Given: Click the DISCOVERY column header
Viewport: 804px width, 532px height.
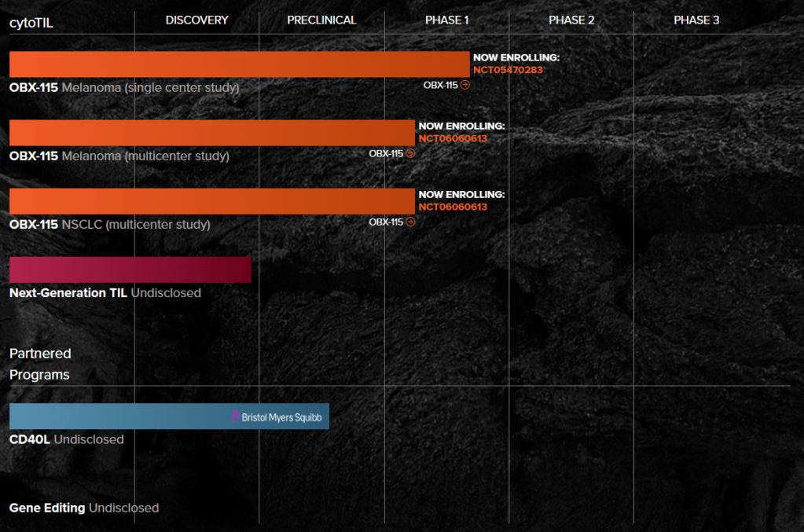Looking at the screenshot, I should (196, 20).
